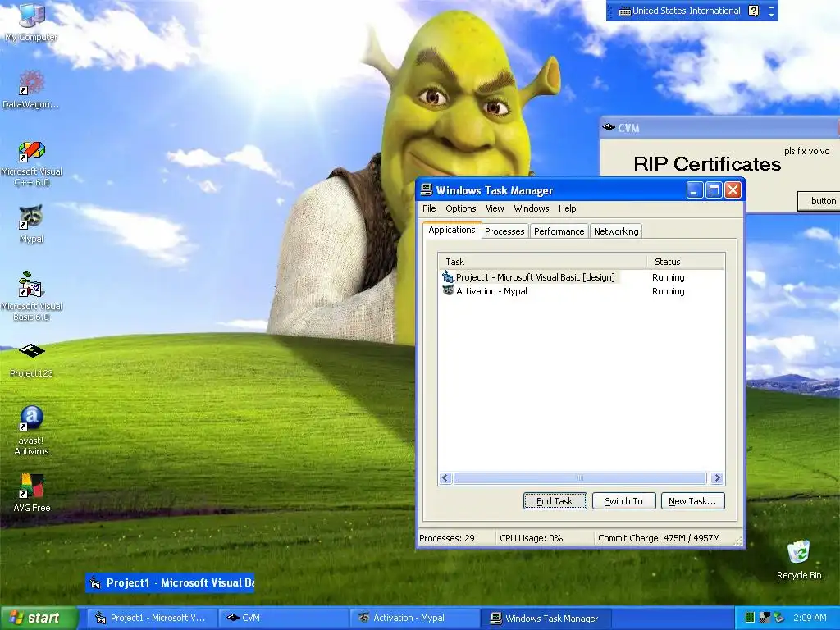Close the Windows Task Manager window
The height and width of the screenshot is (630, 840).
[x=733, y=190]
